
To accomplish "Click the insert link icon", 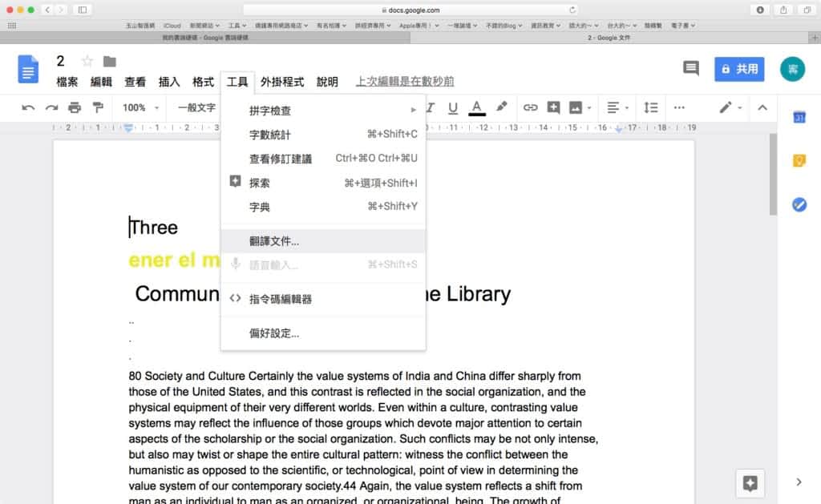I will pos(530,107).
